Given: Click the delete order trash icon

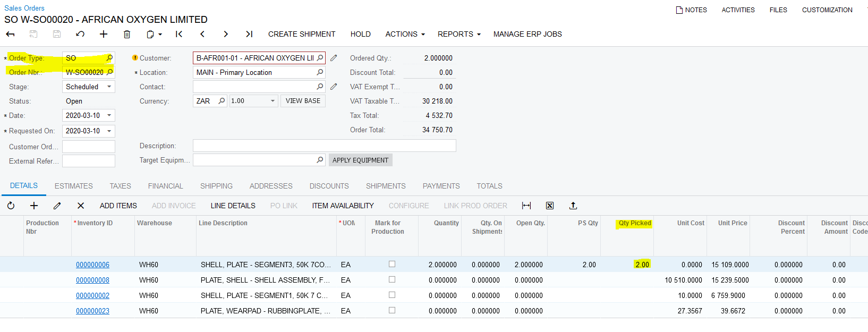Looking at the screenshot, I should (x=127, y=34).
